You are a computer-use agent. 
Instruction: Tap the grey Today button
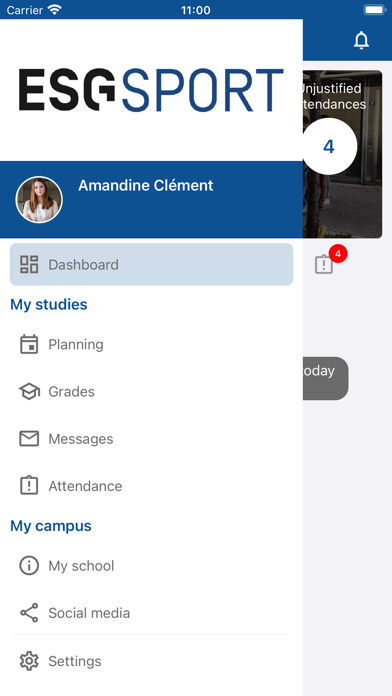point(325,378)
